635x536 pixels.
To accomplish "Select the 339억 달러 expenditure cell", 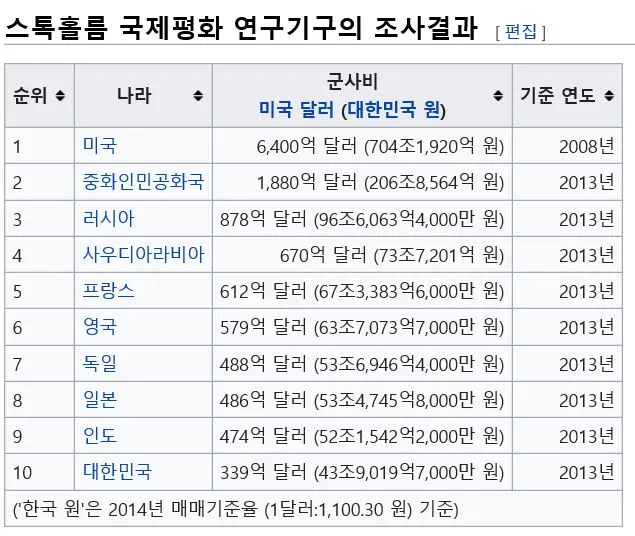I will click(362, 472).
